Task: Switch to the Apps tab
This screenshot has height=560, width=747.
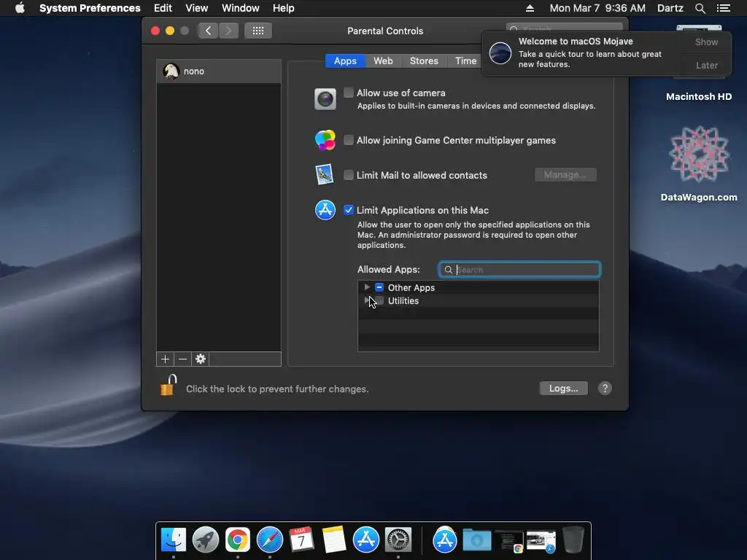Action: (345, 61)
